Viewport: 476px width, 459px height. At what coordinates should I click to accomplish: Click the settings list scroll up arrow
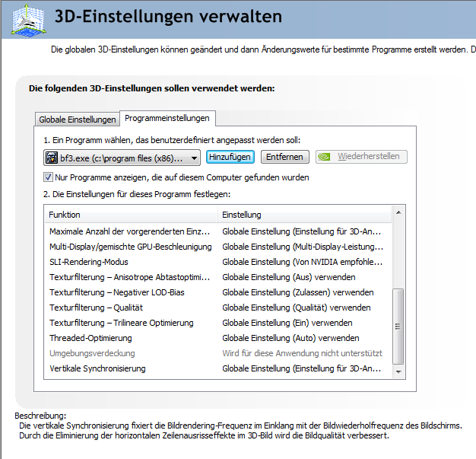pos(398,212)
